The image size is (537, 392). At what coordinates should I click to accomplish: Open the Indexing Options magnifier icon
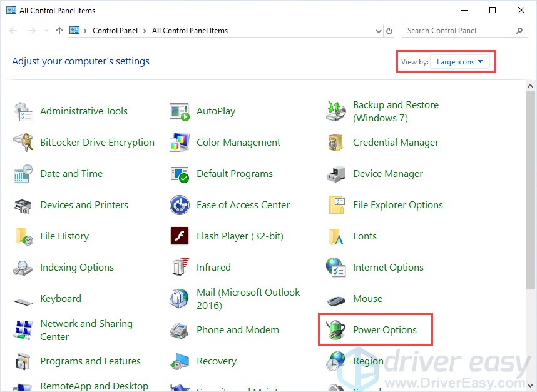[23, 268]
